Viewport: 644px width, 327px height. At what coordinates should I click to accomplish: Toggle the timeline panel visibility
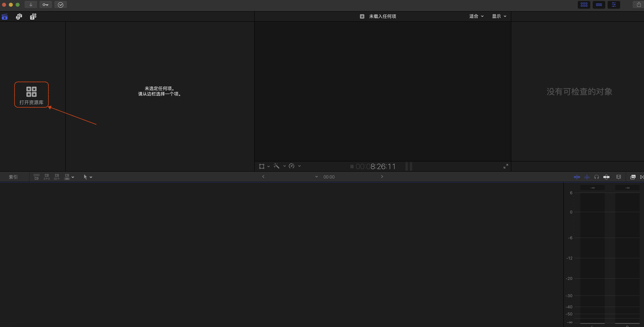pyautogui.click(x=599, y=5)
